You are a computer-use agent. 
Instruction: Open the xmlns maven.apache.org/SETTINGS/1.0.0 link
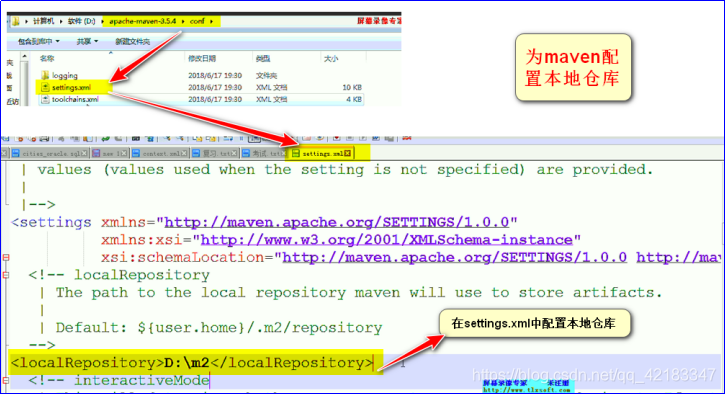[337, 223]
